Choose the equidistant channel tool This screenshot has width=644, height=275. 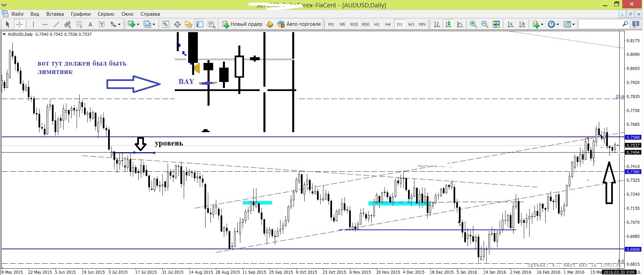tap(68, 24)
